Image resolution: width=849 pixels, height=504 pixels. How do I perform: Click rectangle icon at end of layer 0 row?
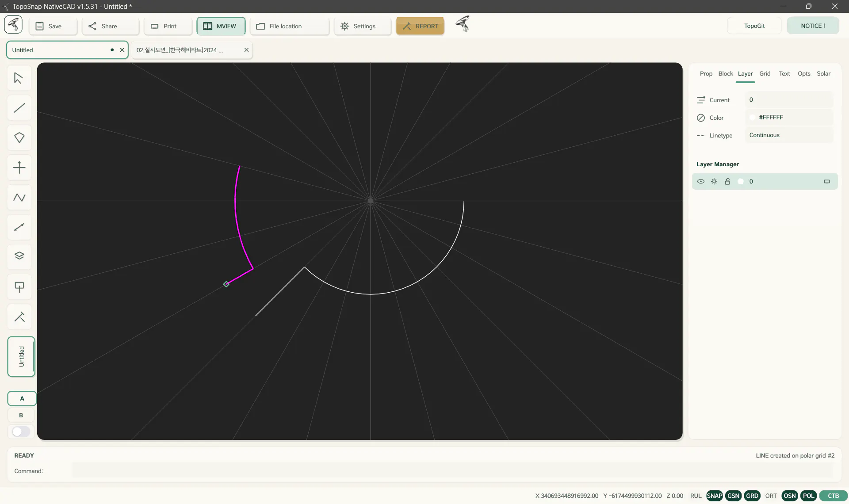[x=827, y=181]
